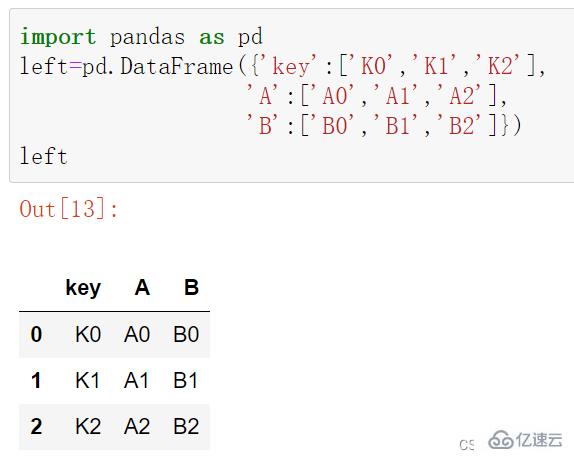This screenshot has height=461, width=574.
Task: Click 'DataFrame' in the code cell
Action: pos(177,66)
